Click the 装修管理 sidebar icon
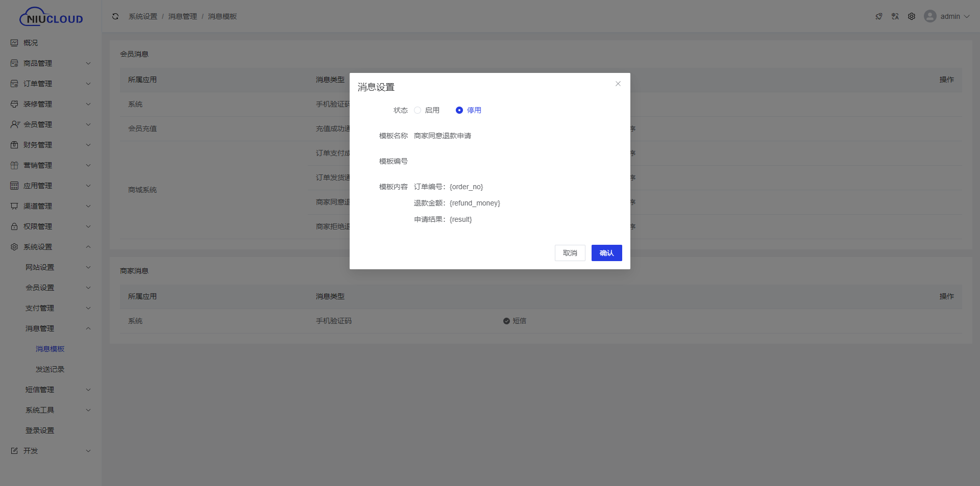 pyautogui.click(x=14, y=104)
